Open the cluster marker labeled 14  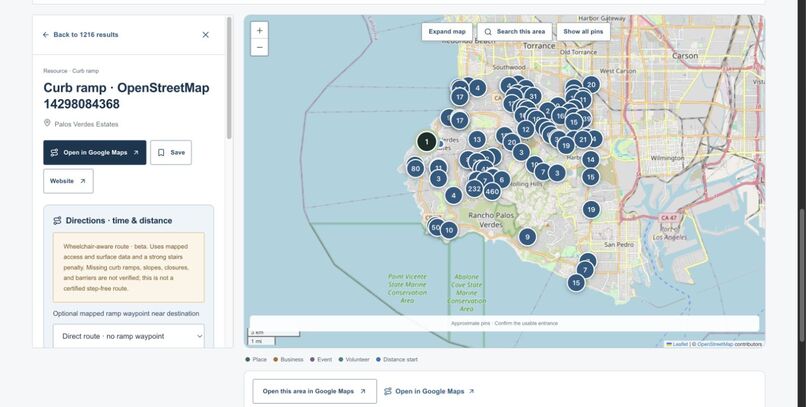(x=591, y=160)
